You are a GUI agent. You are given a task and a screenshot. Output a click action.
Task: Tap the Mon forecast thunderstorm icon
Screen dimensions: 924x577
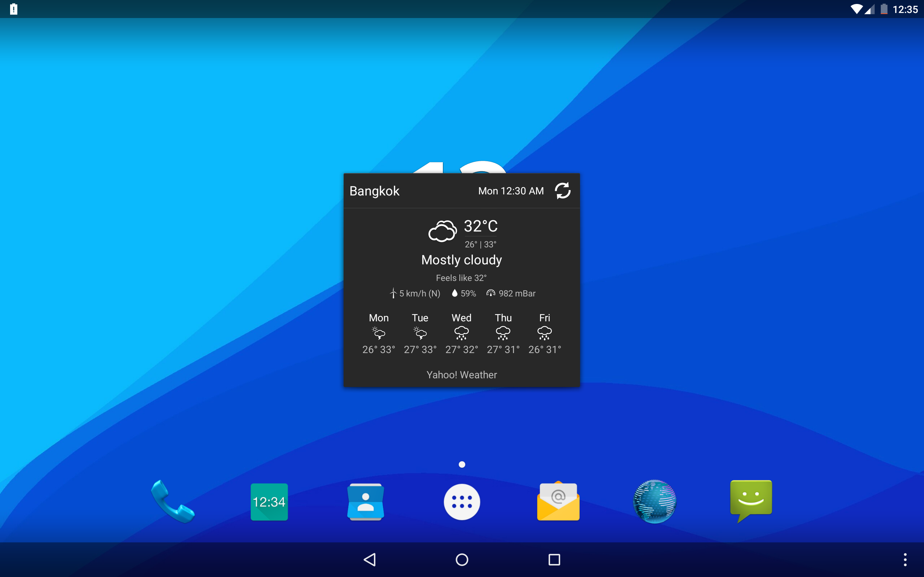tap(378, 333)
